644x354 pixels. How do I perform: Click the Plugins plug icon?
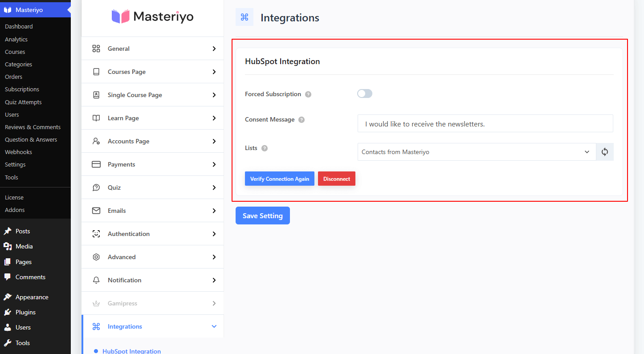8,312
